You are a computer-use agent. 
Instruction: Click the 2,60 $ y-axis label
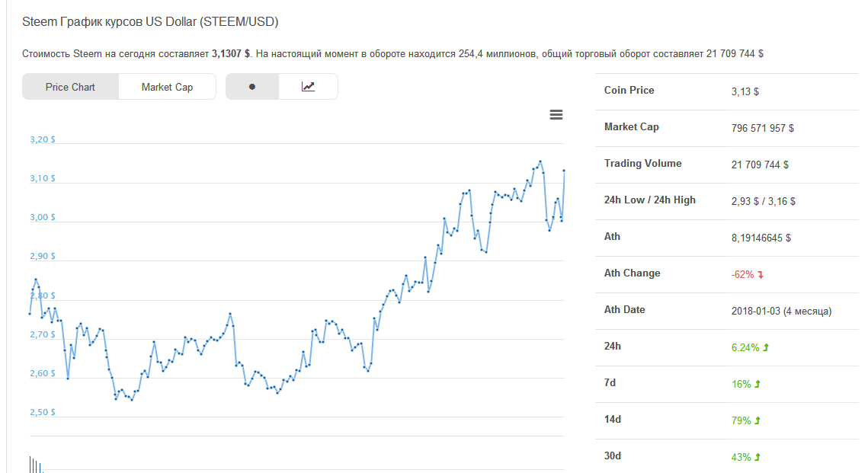(x=43, y=373)
